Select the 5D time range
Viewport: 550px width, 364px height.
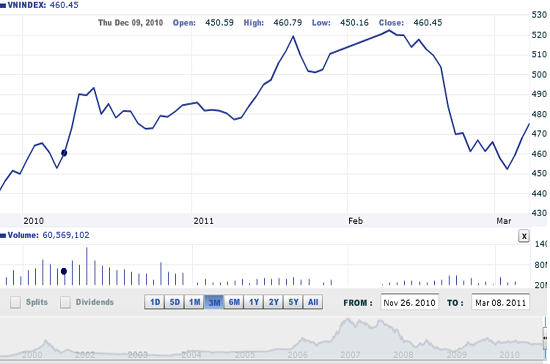pos(174,302)
